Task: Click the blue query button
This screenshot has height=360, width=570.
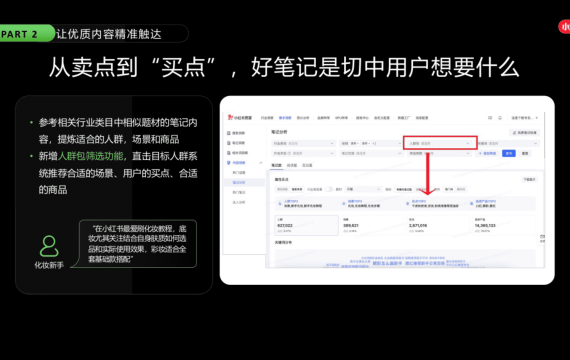Action: [509, 153]
